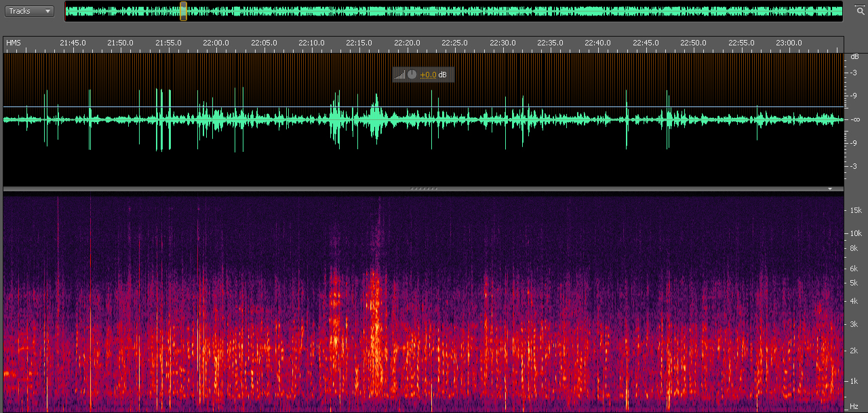The image size is (868, 413).
Task: Click the 23:00.0 mark on timeline ruler
Action: 789,43
